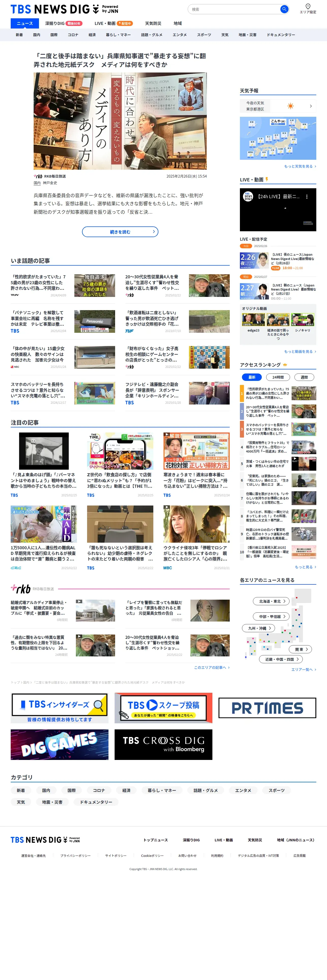Open 中部・甲信越 area news
The image size is (327, 980).
271,616
